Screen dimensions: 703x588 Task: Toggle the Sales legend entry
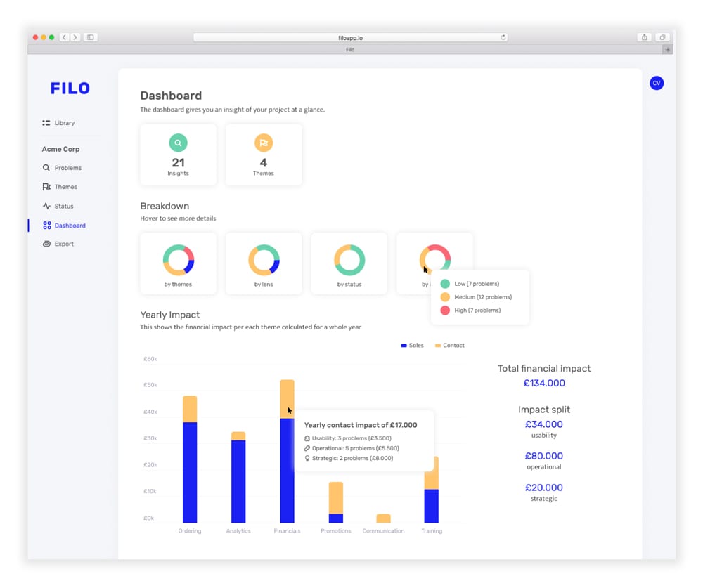(x=412, y=346)
